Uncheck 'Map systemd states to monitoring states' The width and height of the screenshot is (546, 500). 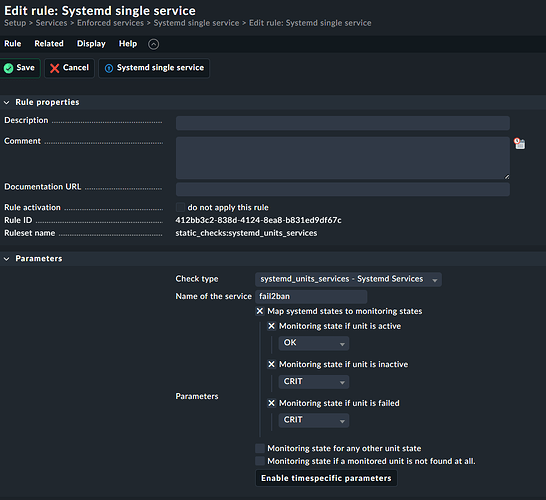click(260, 311)
